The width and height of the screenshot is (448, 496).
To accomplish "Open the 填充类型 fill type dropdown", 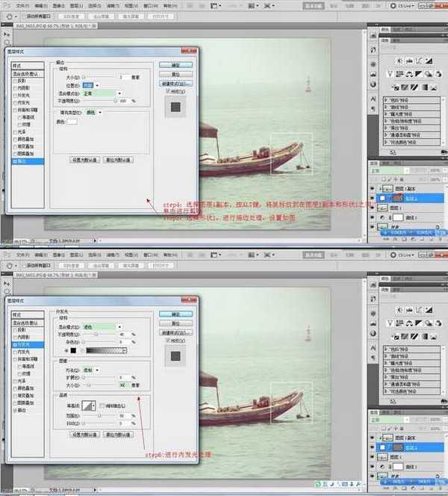I will point(93,112).
